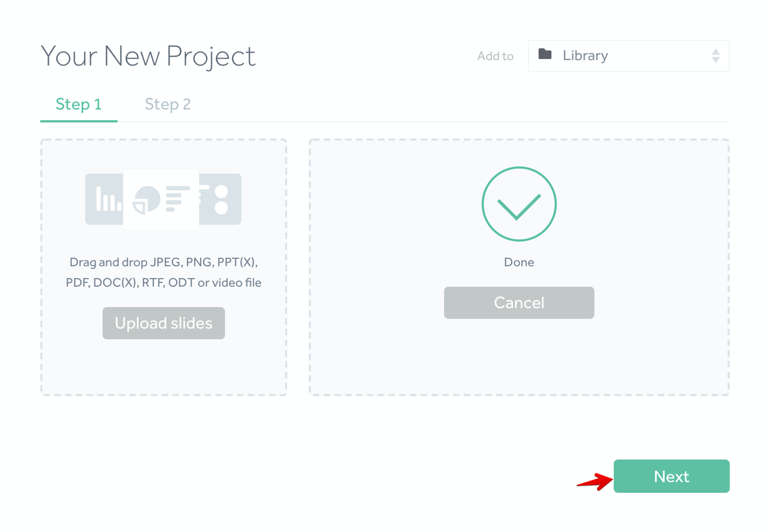Switch to the Step 1 tab
This screenshot has width=770, height=532.
click(78, 104)
